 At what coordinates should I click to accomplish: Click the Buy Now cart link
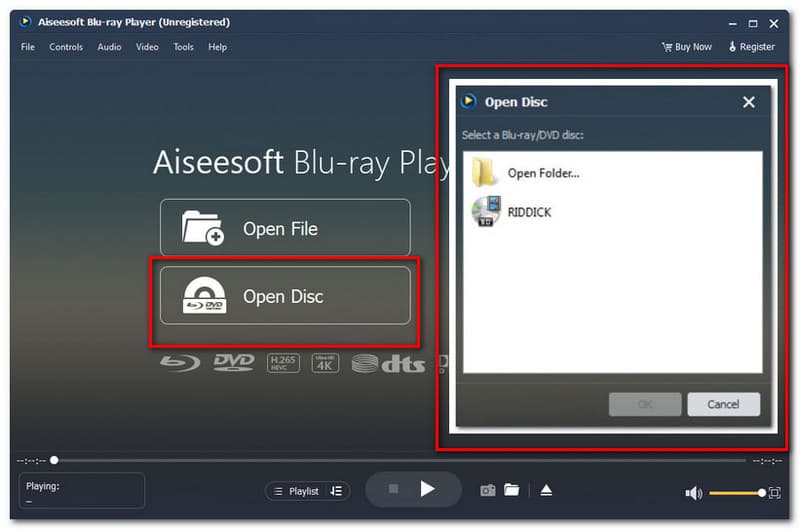pos(687,47)
